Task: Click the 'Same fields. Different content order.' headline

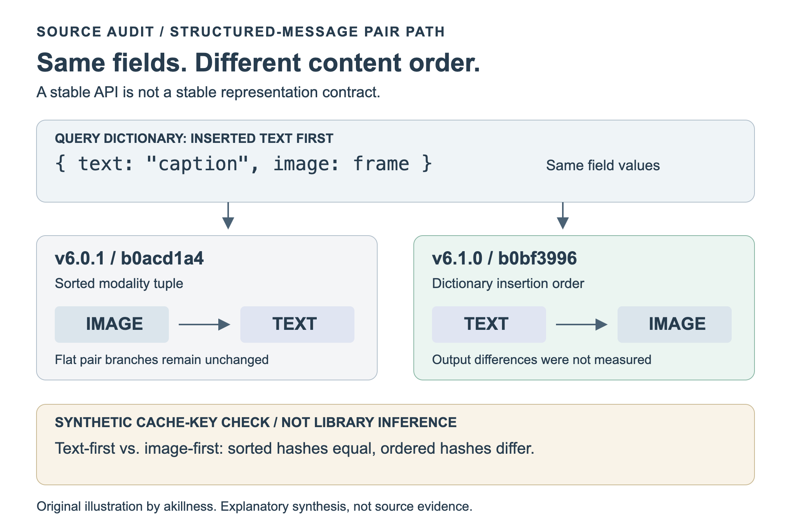Action: (x=258, y=63)
